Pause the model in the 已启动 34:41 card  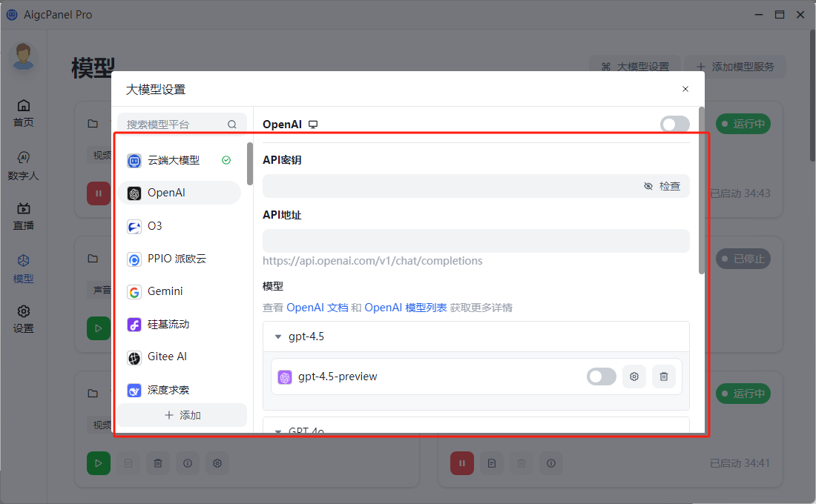click(x=462, y=463)
